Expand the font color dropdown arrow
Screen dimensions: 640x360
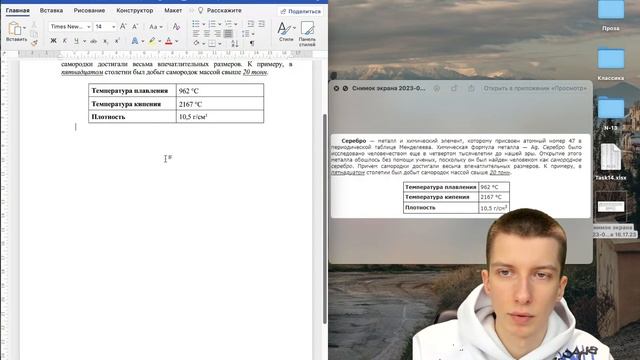tap(176, 41)
